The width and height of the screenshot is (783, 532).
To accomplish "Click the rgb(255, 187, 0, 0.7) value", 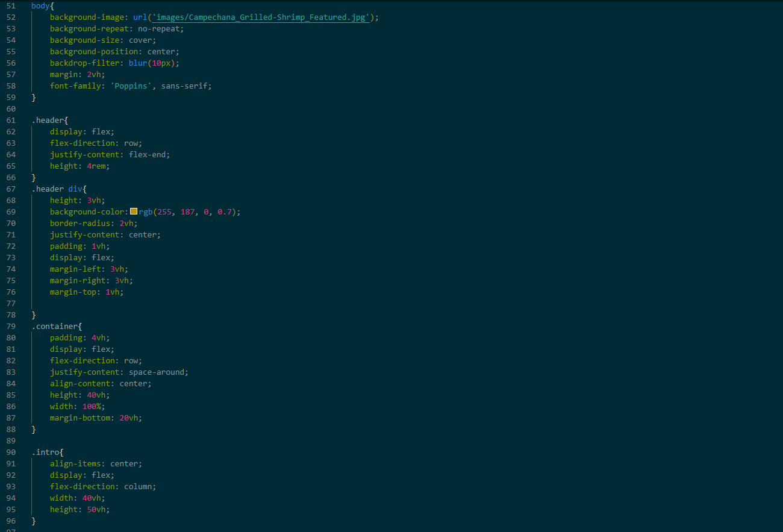I will click(189, 211).
